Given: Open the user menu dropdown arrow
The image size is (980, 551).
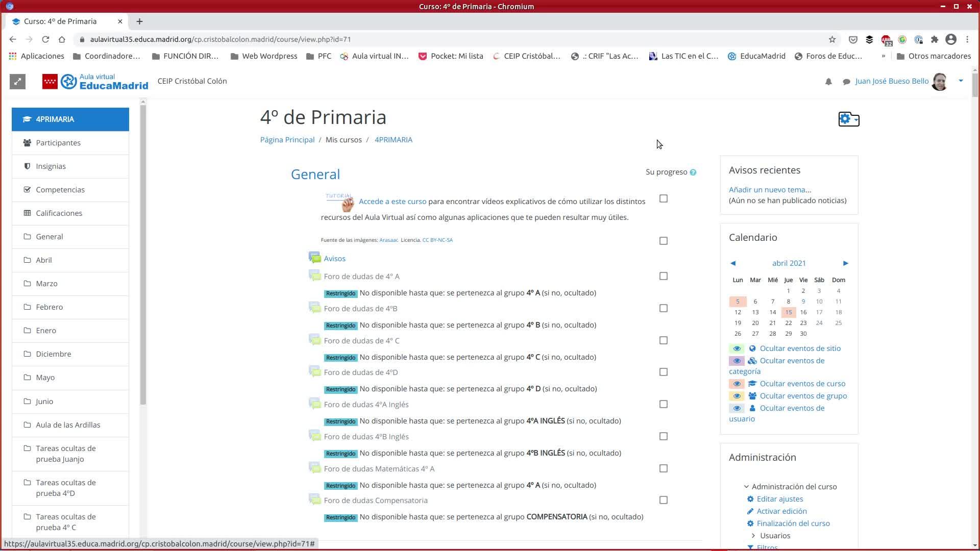Looking at the screenshot, I should point(961,81).
